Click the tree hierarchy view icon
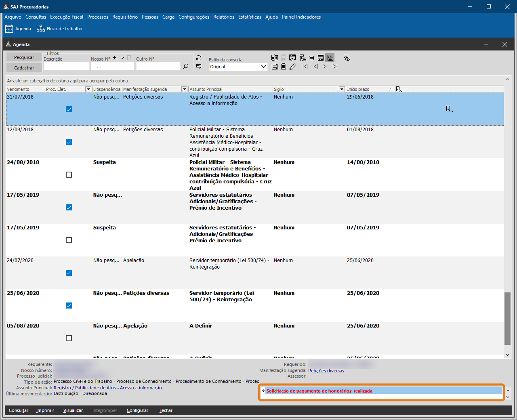 click(303, 58)
